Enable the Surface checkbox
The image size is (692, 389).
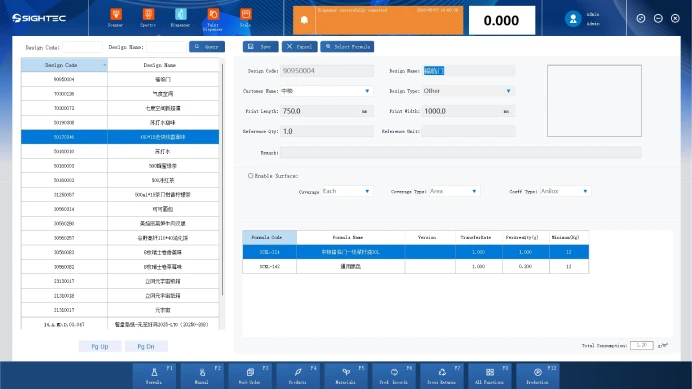pyautogui.click(x=251, y=176)
